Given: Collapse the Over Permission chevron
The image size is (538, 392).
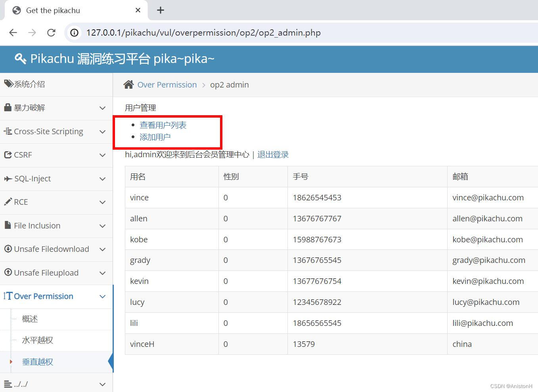Looking at the screenshot, I should coord(102,296).
